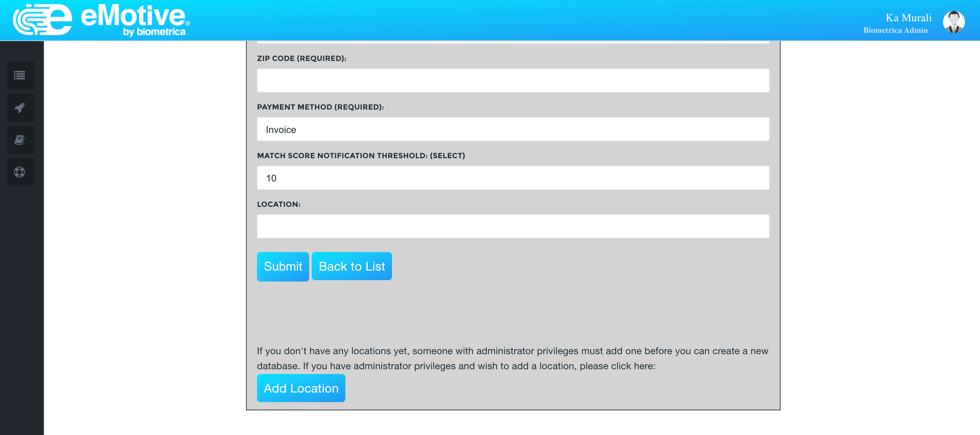
Task: Click the Match Score Notification Threshold label
Action: (361, 156)
